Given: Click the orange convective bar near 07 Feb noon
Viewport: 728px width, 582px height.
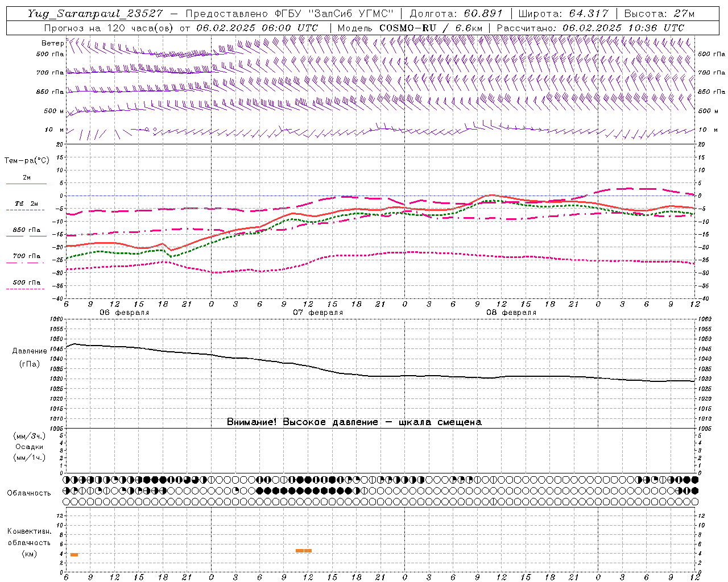Looking at the screenshot, I should point(304,551).
